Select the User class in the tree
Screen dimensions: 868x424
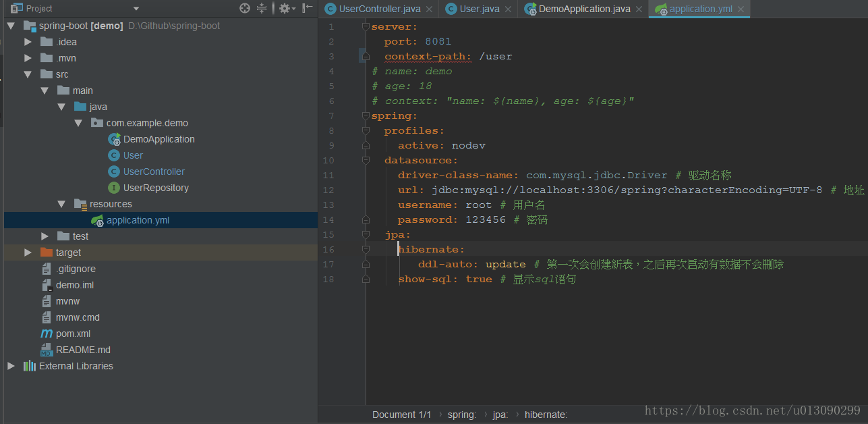point(133,155)
